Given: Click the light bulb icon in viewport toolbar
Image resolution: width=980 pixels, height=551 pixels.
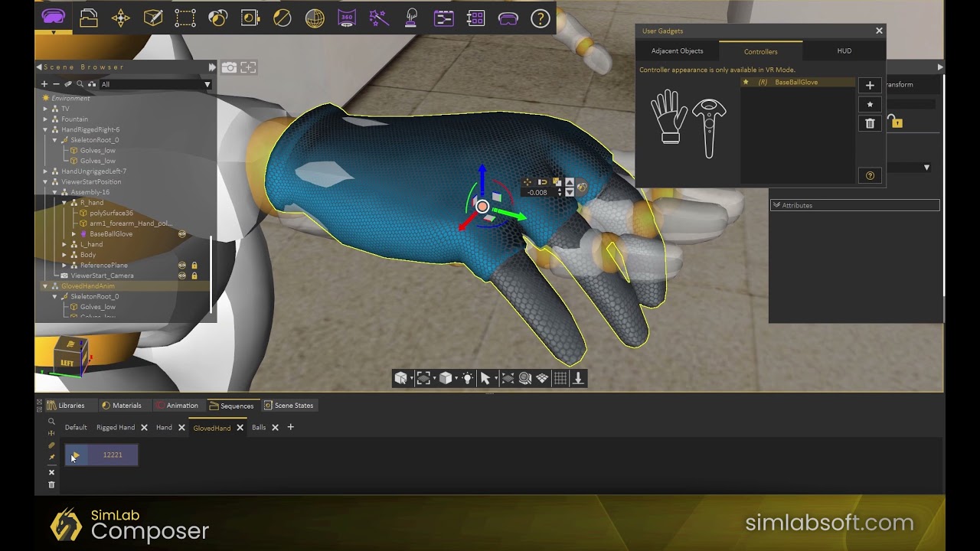Looking at the screenshot, I should tap(468, 377).
